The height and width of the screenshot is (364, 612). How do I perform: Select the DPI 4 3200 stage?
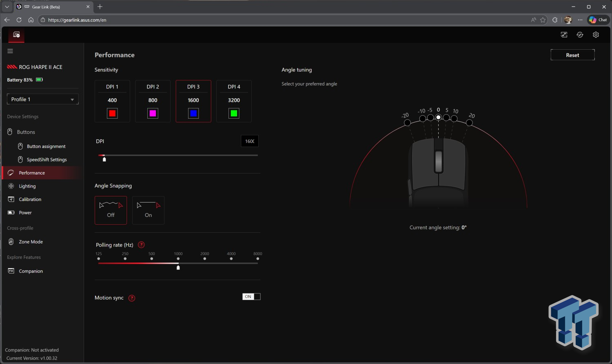[234, 101]
